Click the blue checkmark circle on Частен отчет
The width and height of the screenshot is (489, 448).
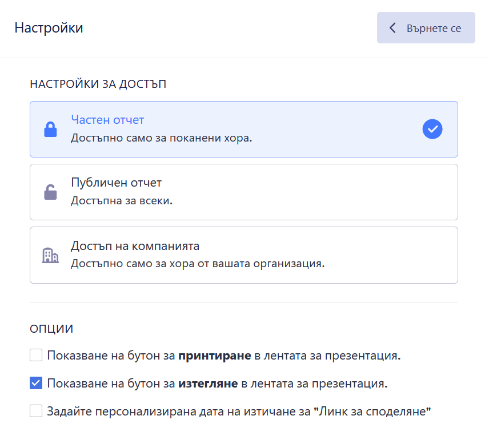(x=432, y=129)
